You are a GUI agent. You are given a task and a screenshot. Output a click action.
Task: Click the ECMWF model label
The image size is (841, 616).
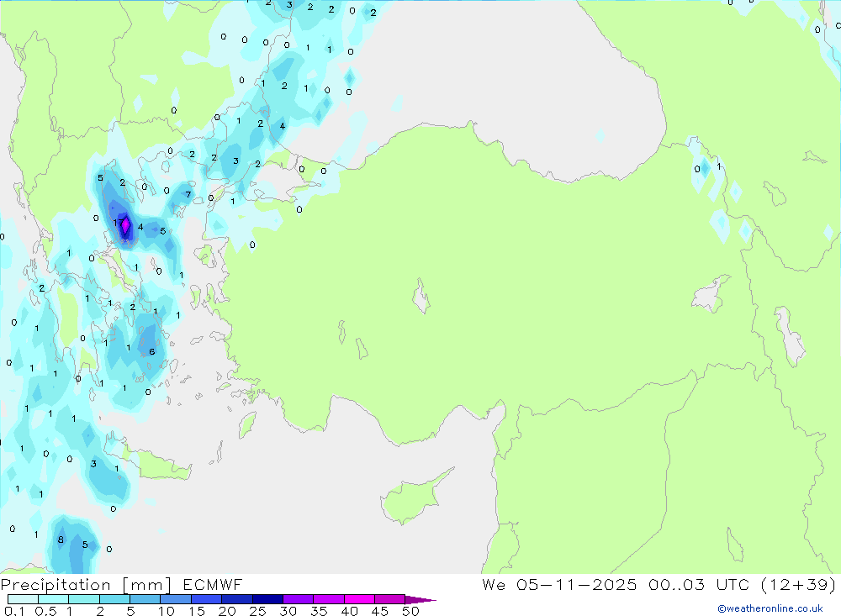213,584
